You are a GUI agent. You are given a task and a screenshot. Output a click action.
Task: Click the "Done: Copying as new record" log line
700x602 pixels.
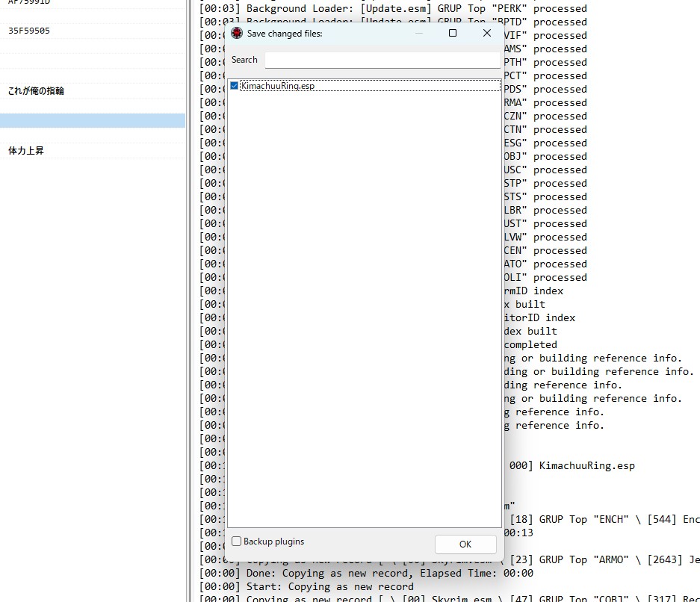point(366,574)
